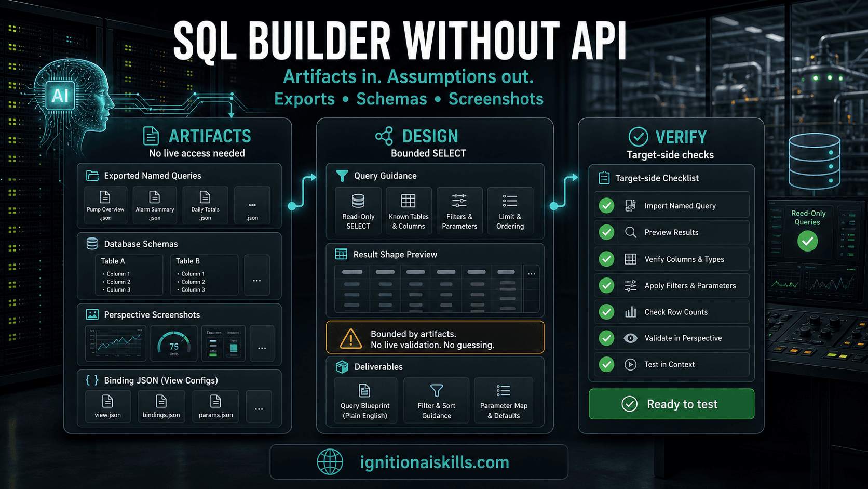Open the Filter & Sort Guidance deliverable
This screenshot has width=868, height=489.
[437, 401]
